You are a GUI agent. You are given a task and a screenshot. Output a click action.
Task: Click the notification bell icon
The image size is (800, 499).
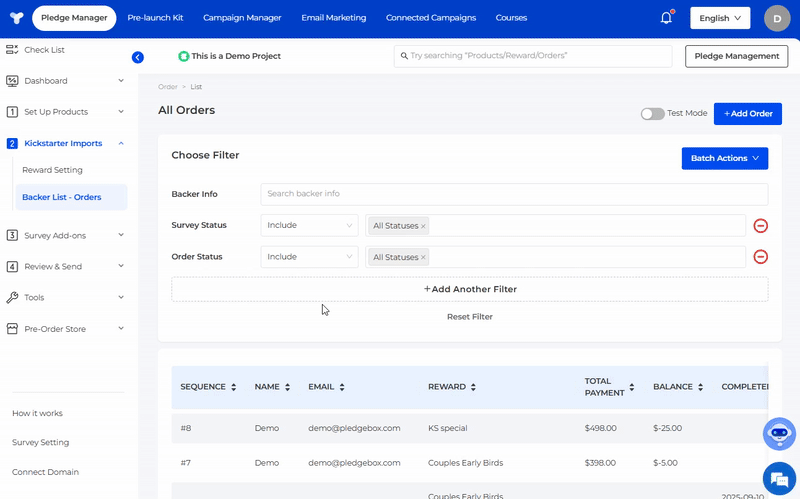point(666,18)
